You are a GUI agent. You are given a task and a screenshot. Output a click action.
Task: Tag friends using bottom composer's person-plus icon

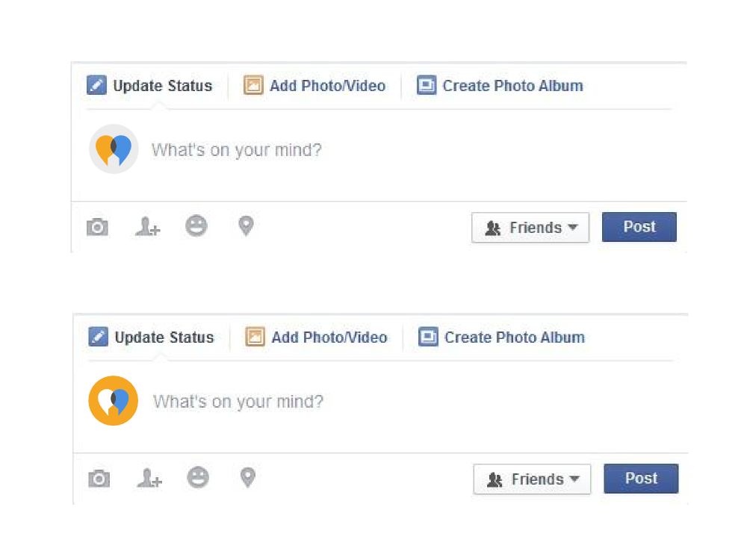pyautogui.click(x=149, y=478)
